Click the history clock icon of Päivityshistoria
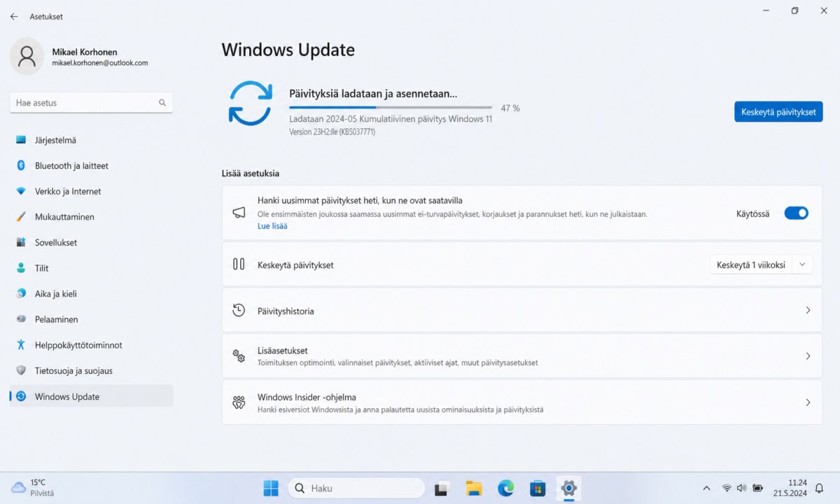Viewport: 840px width, 504px height. 239,310
